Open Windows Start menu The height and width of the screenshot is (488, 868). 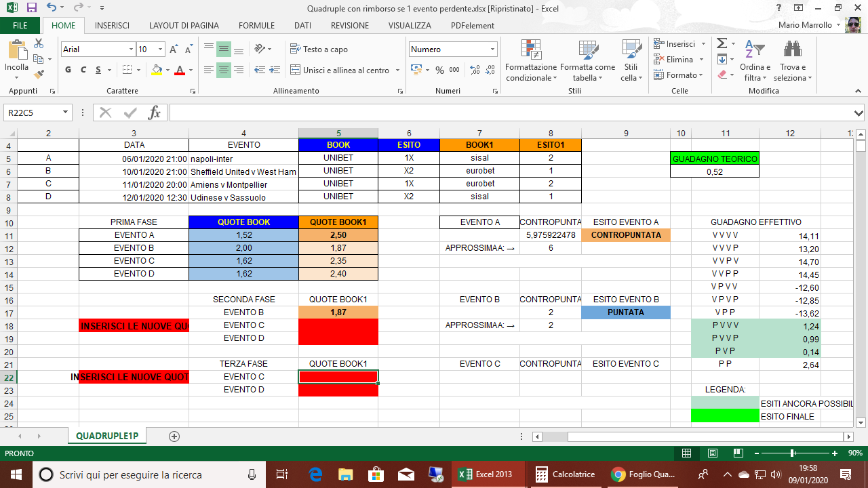pos(16,474)
